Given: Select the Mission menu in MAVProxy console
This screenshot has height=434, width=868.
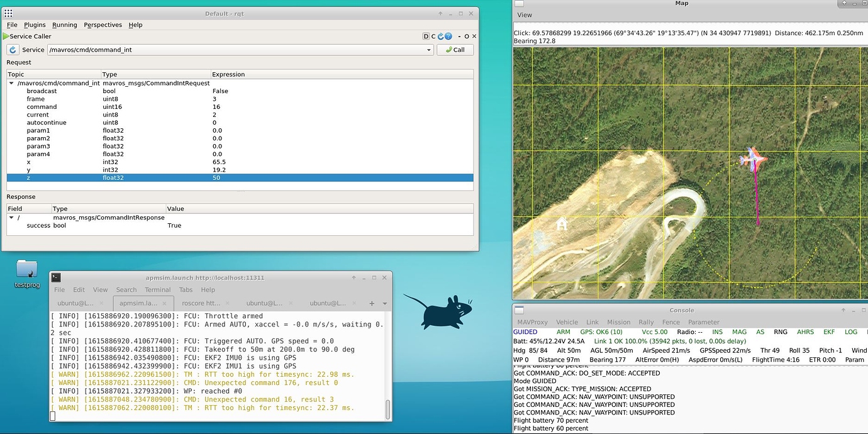Looking at the screenshot, I should [x=619, y=322].
